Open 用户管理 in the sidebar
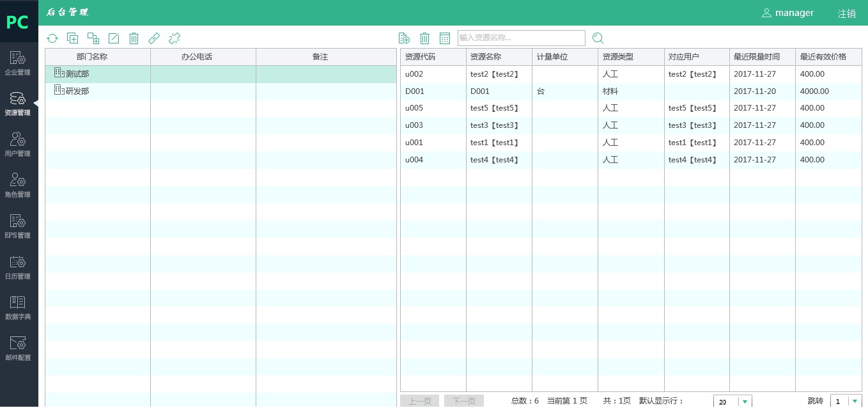The image size is (868, 408). click(x=19, y=145)
